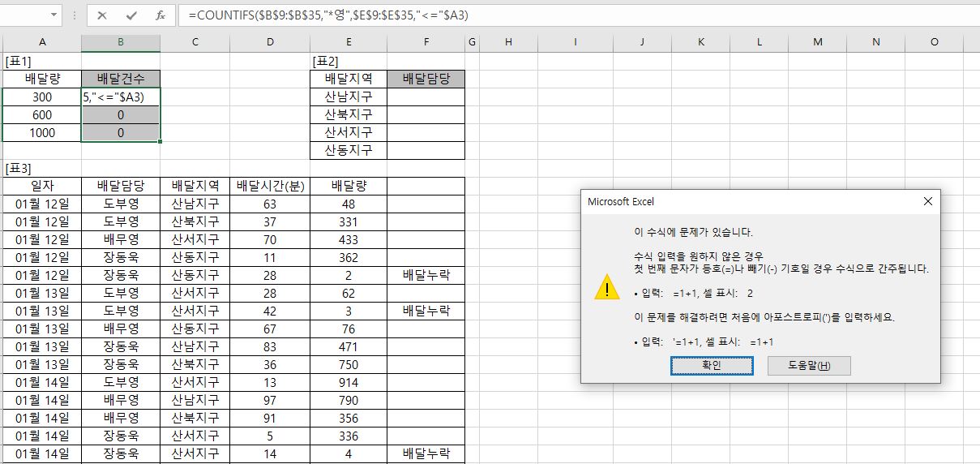Click the formula bar options dots handle
980x464 pixels.
(x=75, y=15)
